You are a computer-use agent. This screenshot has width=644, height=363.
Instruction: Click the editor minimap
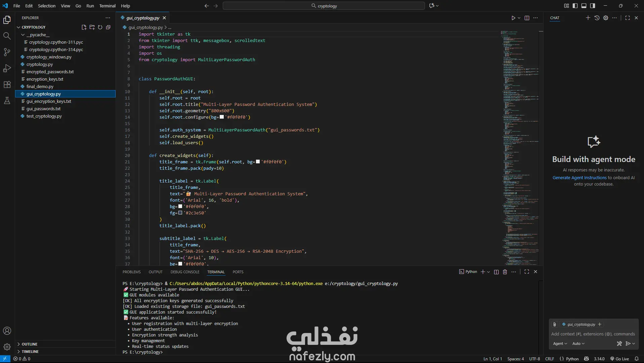coord(519,148)
